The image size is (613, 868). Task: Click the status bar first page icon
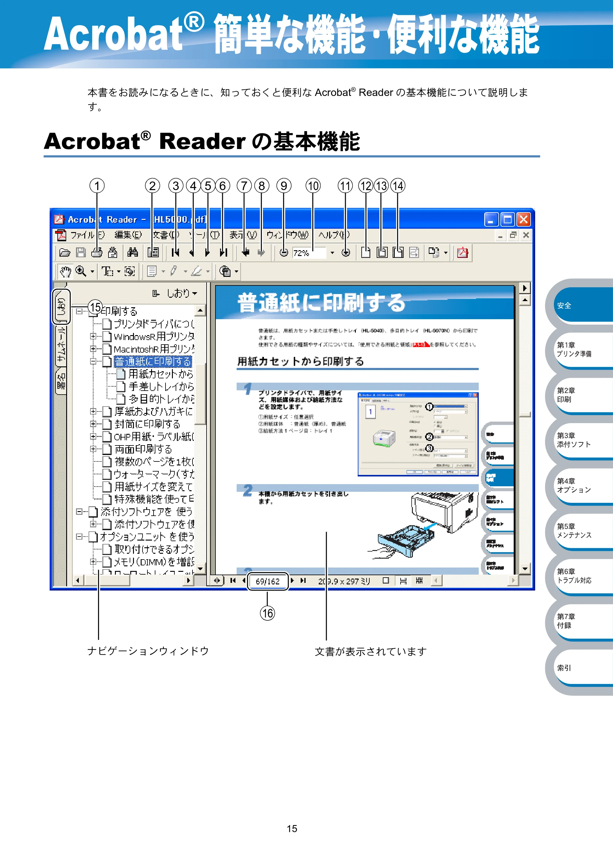click(x=233, y=580)
